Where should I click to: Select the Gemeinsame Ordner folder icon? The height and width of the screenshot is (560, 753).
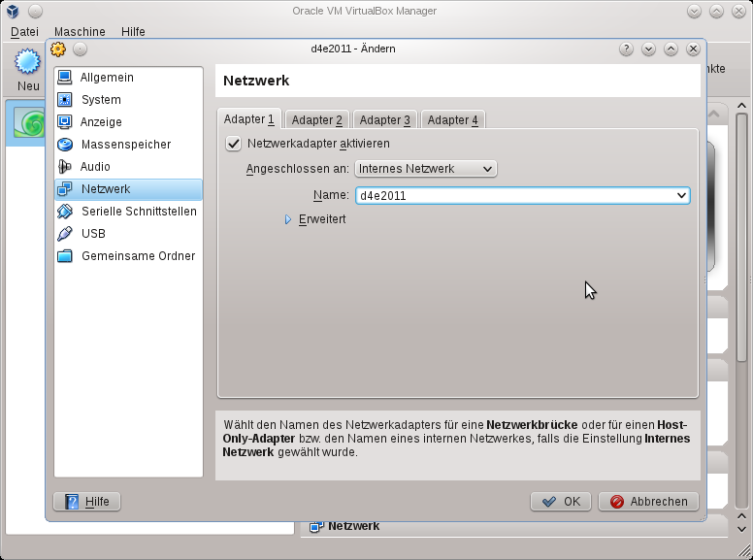(x=64, y=256)
